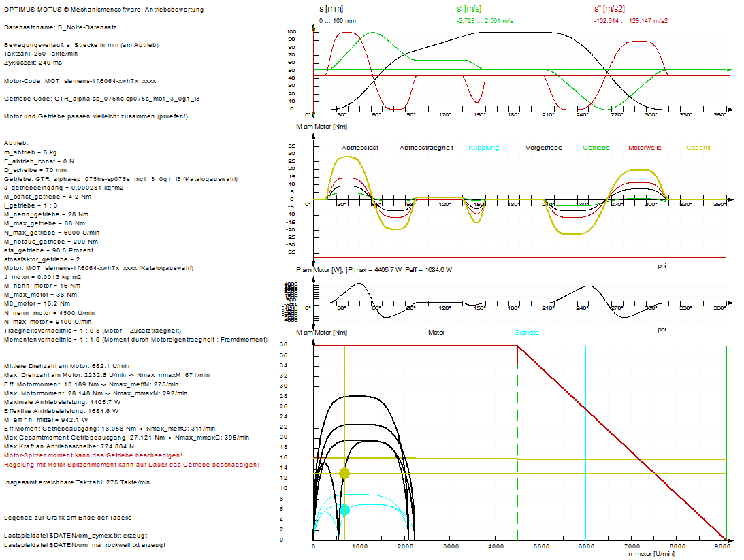Open the om_cymex.txt Lastspieldatei line
744x560 pixels.
tap(75, 536)
